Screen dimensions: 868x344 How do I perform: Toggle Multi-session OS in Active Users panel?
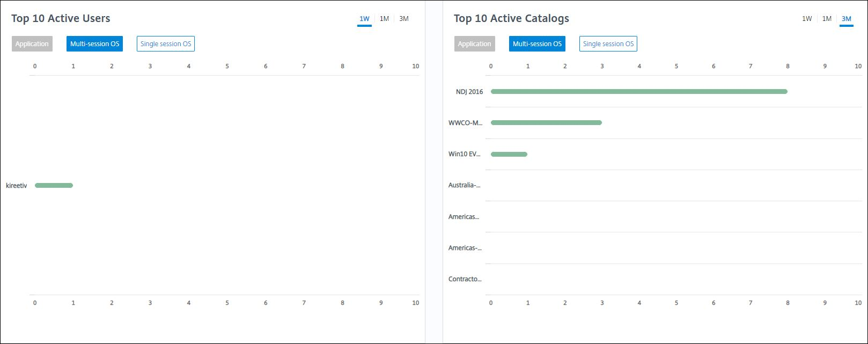94,44
